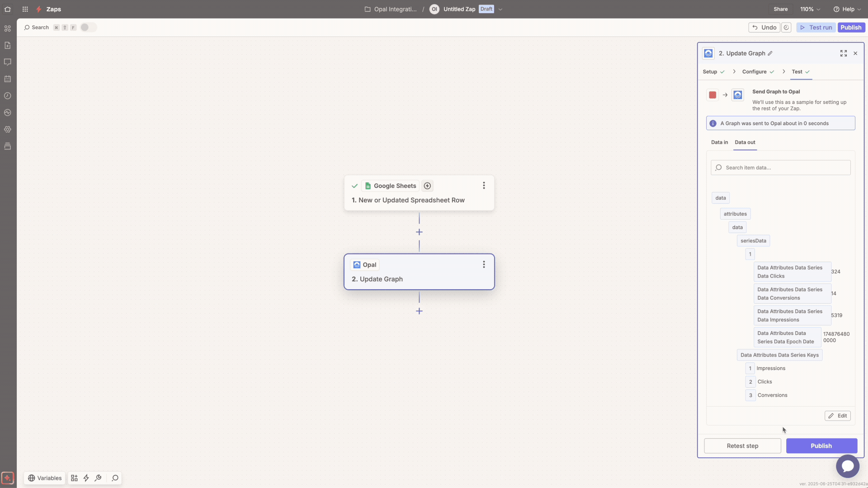This screenshot has height=488, width=868.
Task: Collapse the attributes tree node
Action: point(735,214)
